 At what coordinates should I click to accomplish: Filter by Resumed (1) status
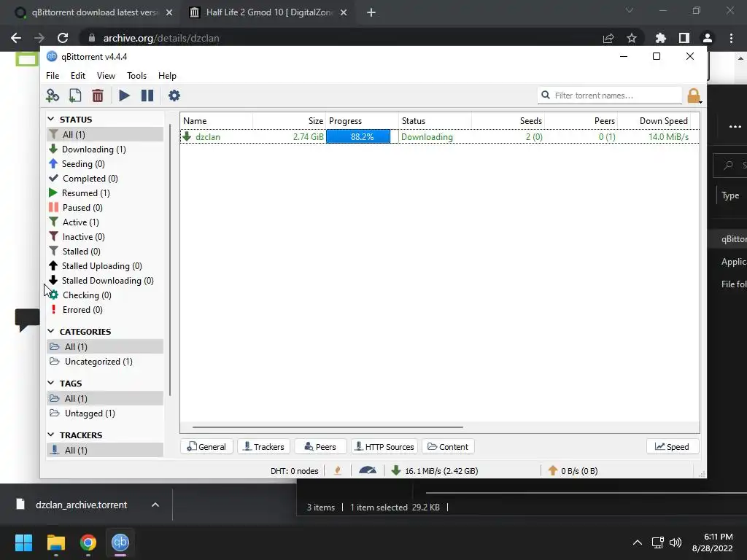(86, 193)
